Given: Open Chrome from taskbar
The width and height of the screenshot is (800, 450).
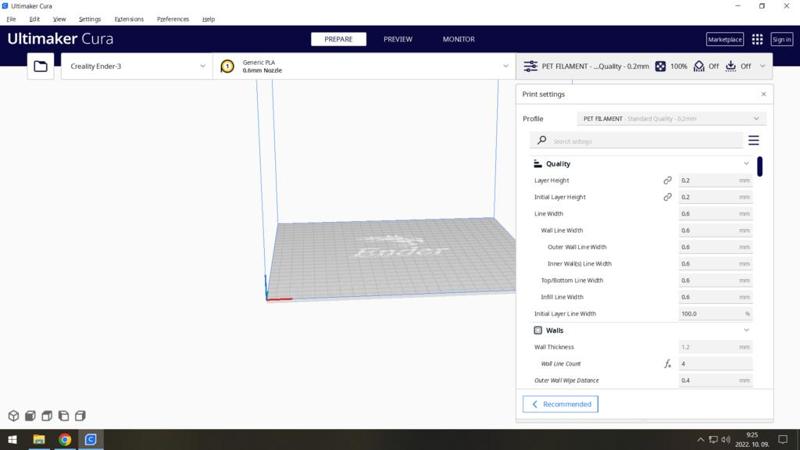Looking at the screenshot, I should coord(65,439).
